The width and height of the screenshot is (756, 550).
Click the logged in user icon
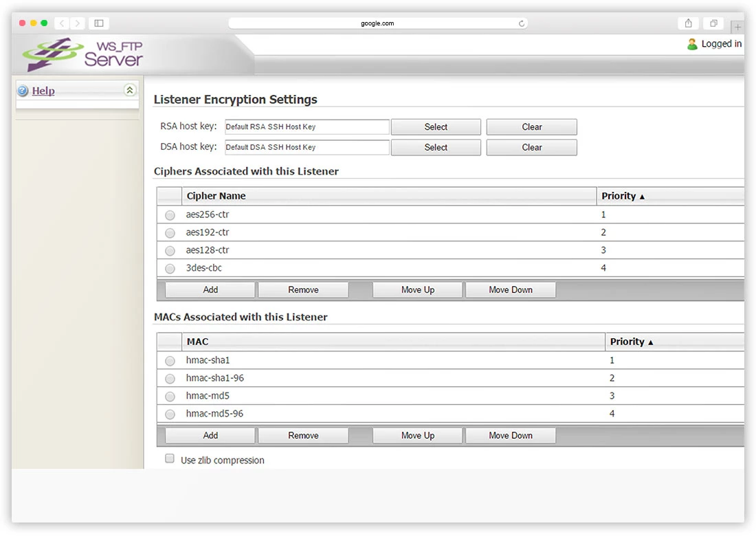(692, 44)
